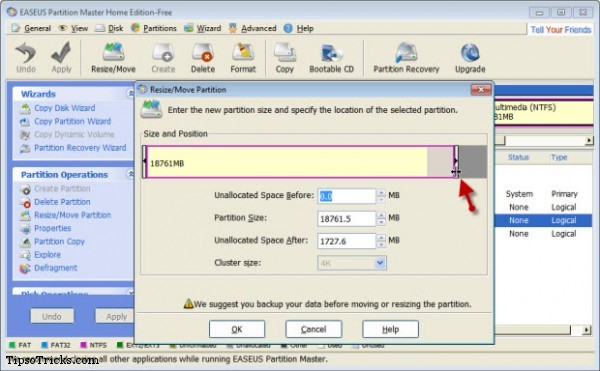This screenshot has height=371, width=600.
Task: Click the Tell Your Friends link
Action: pyautogui.click(x=561, y=30)
